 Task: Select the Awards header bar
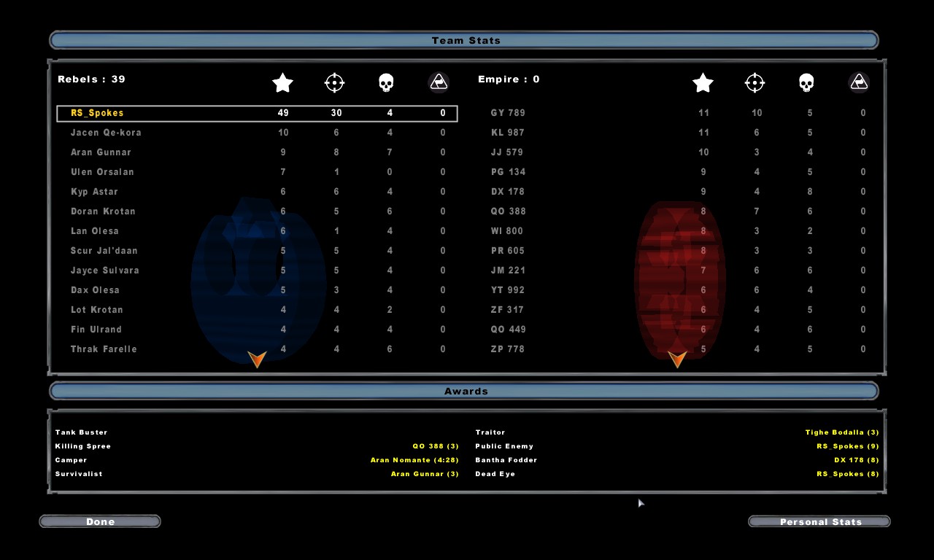pos(464,392)
